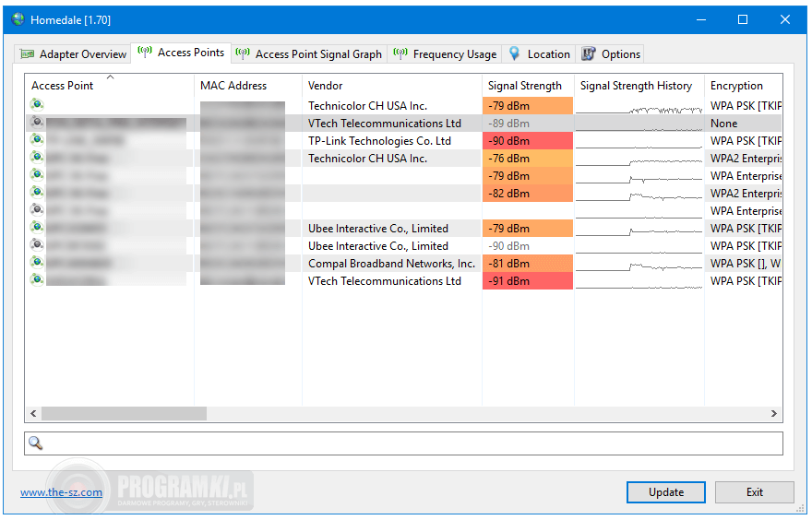The image size is (812, 520).
Task: Sort by Signal Strength History column header
Action: coord(639,86)
